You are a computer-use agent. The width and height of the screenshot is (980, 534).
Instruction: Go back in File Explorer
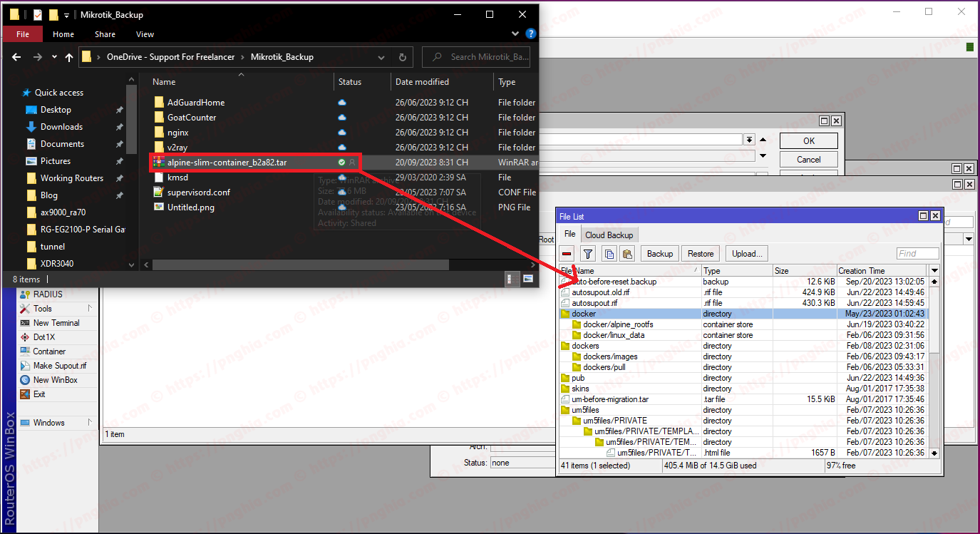[16, 57]
